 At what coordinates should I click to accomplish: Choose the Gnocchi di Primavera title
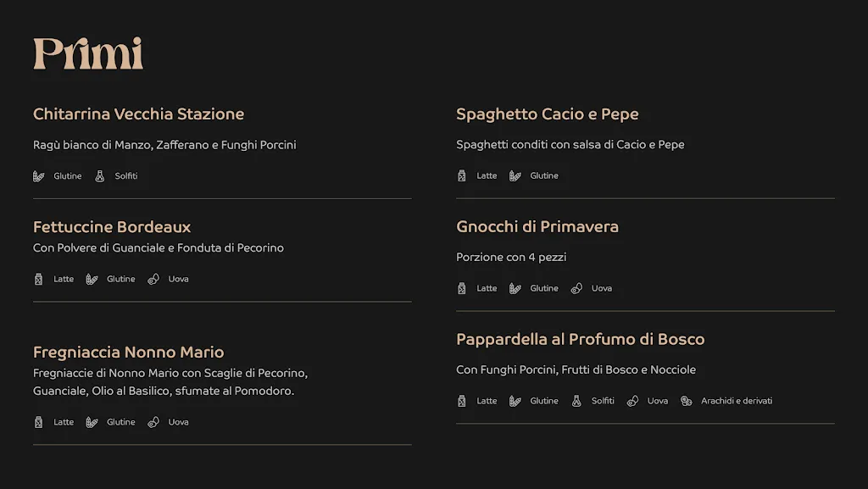537,226
